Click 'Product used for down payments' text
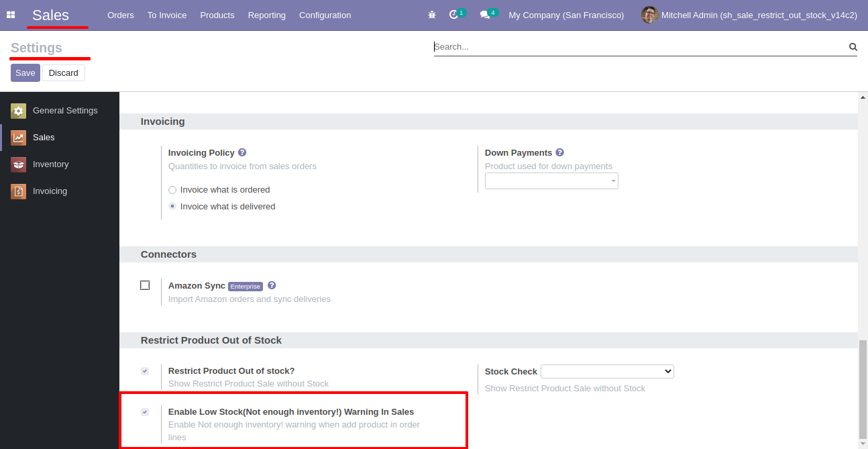This screenshot has width=868, height=449. (549, 166)
